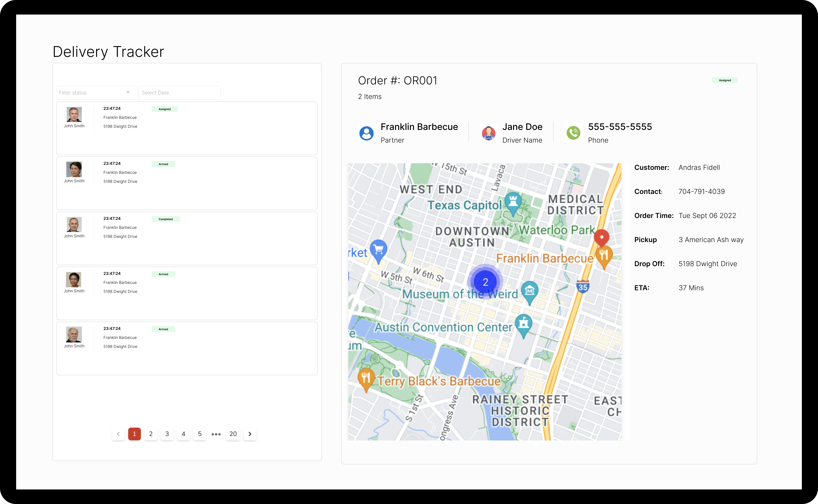Select the blue Partner icon beside Franklin Barbecue
818x504 pixels.
367,133
